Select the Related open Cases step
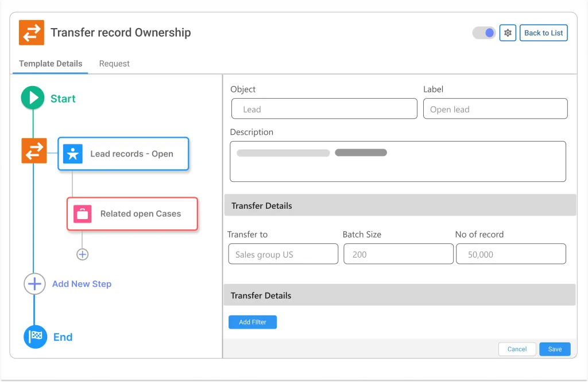The image size is (588, 382). coord(140,213)
